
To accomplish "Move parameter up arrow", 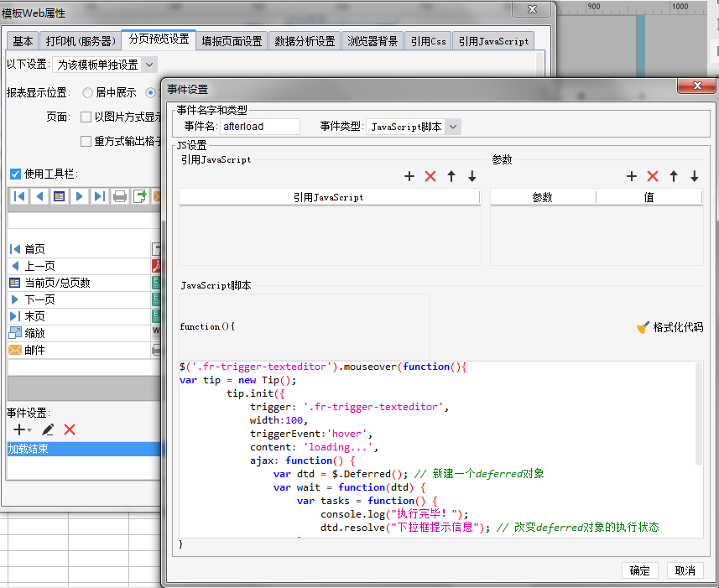I will [674, 176].
